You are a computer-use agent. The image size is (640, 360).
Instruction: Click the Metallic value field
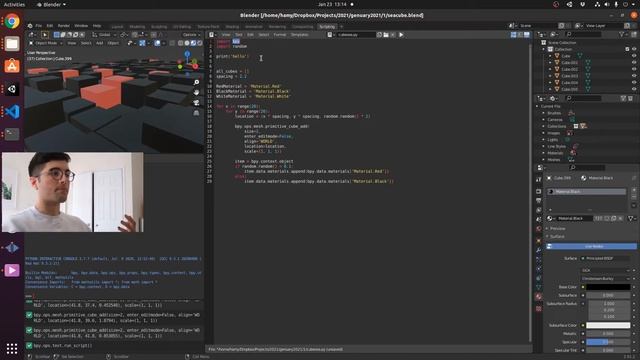pos(608,334)
